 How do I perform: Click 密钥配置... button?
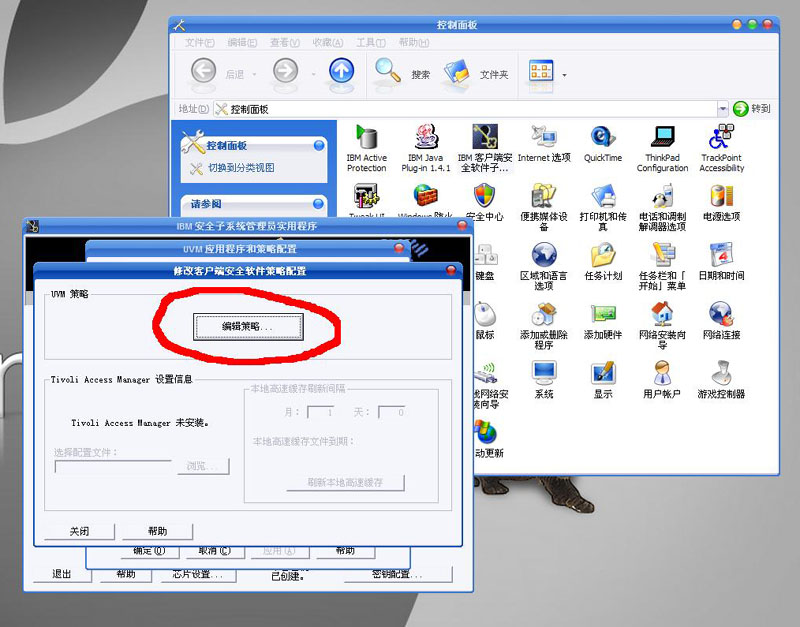click(397, 574)
